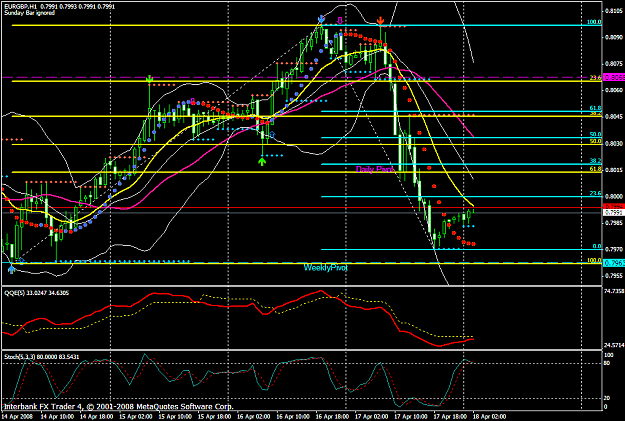625x421 pixels.
Task: Click the '18 Apr 02:00' time label
Action: (489, 417)
